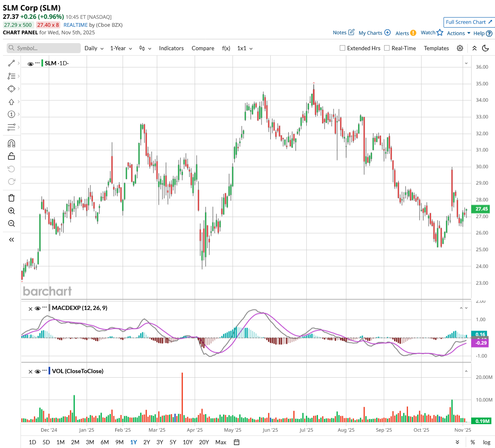Select the 1D time range

click(33, 442)
